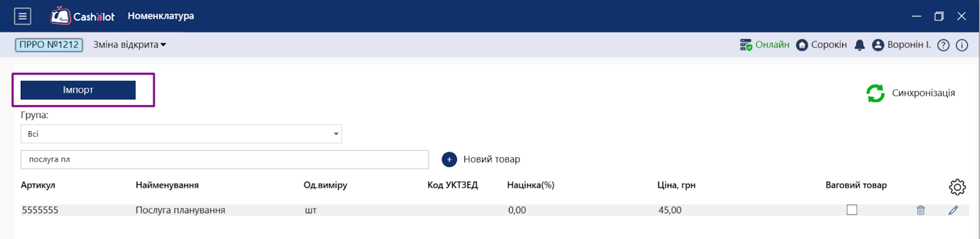Add item via Новий товар plus button
This screenshot has width=980, height=239.
[449, 159]
